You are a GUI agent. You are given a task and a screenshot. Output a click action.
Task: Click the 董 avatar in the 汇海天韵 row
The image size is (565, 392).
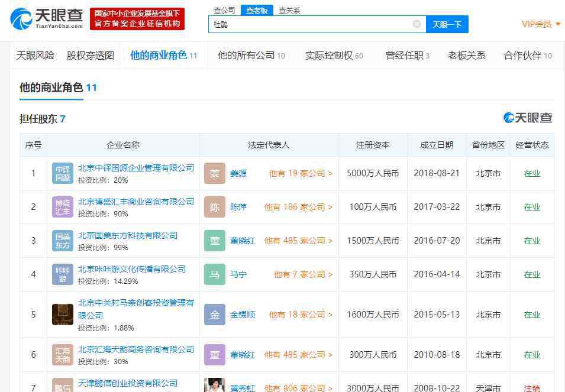pos(215,355)
